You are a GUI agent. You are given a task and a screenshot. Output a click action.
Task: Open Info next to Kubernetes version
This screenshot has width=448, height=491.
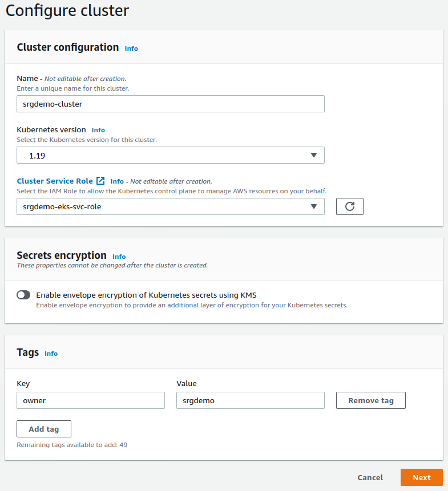98,130
